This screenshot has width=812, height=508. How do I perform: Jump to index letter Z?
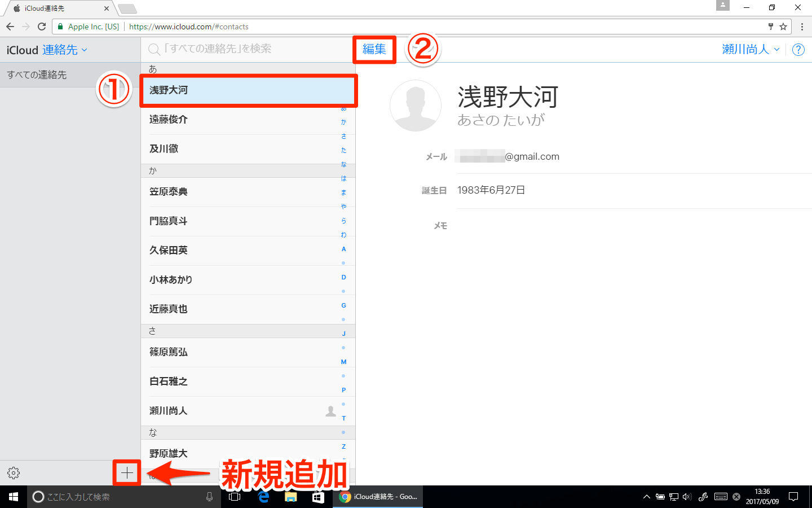click(343, 446)
